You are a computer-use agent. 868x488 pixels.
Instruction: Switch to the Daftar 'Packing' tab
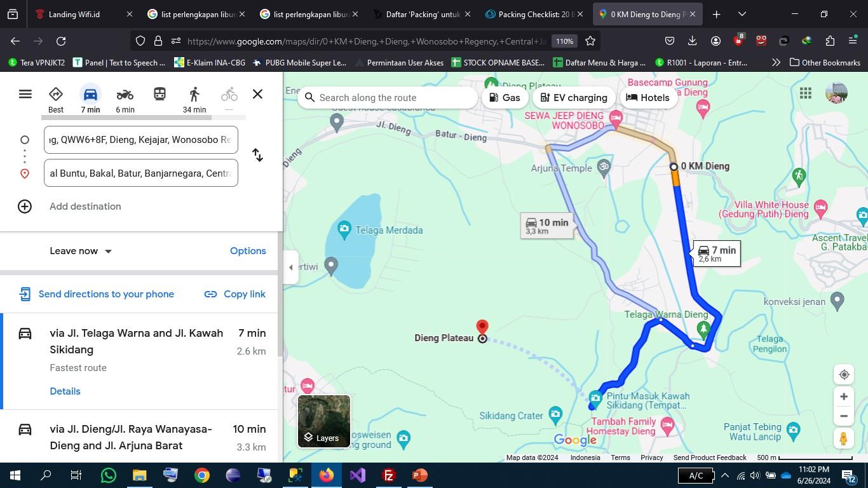pos(422,14)
